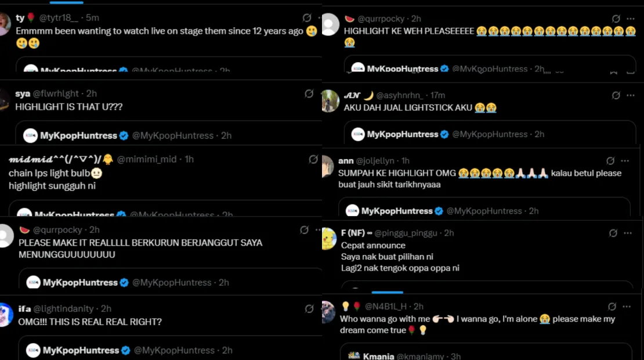This screenshot has width=644, height=360.
Task: Open the three-dot menu on N4B1L_H's tweet
Action: 627,307
